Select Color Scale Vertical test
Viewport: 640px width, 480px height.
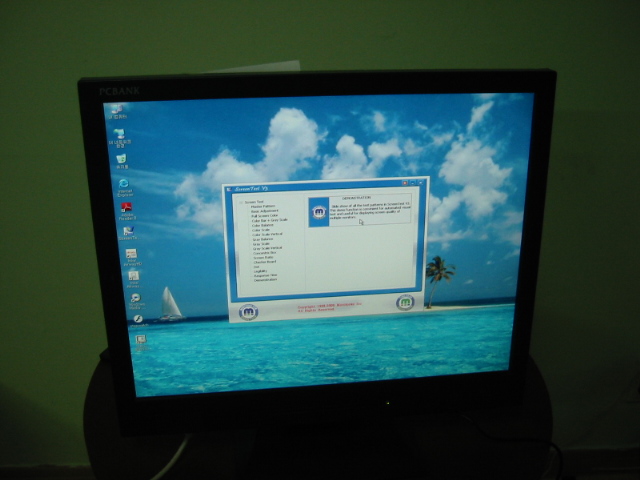267,234
